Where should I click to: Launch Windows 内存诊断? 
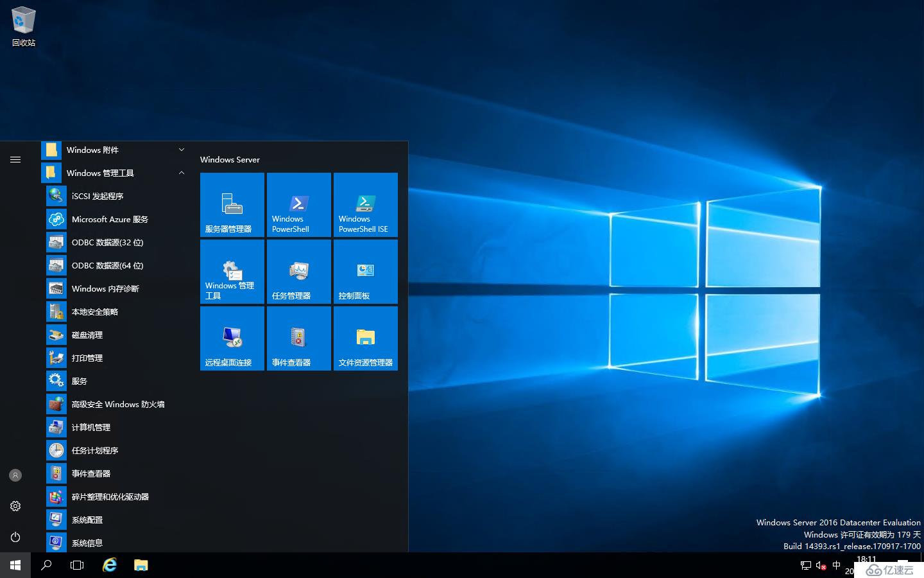pyautogui.click(x=116, y=288)
